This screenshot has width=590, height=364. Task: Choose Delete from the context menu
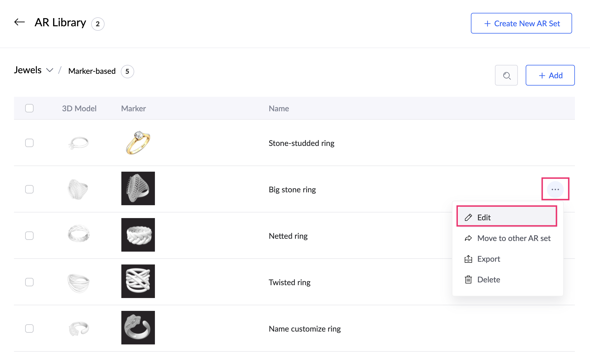coord(488,280)
